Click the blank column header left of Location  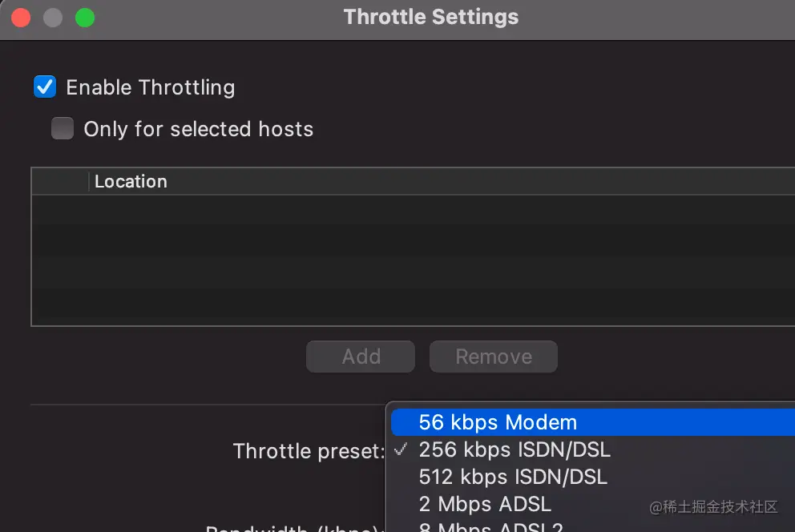[x=60, y=182]
